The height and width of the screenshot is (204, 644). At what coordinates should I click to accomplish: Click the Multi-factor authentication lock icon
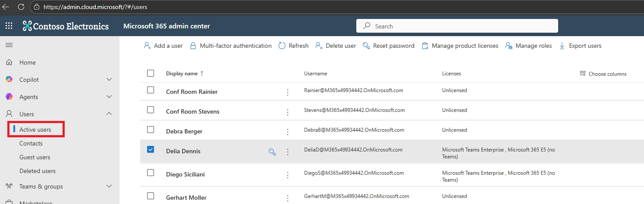click(x=193, y=46)
